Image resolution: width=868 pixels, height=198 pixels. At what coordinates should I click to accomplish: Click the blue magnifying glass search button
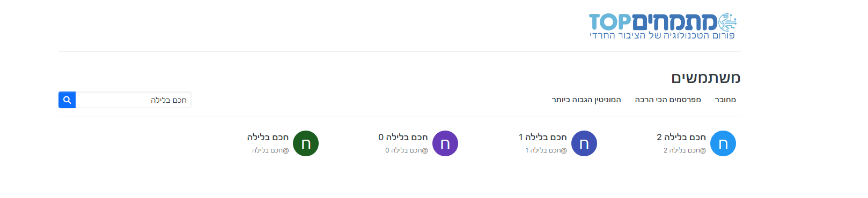[x=67, y=100]
